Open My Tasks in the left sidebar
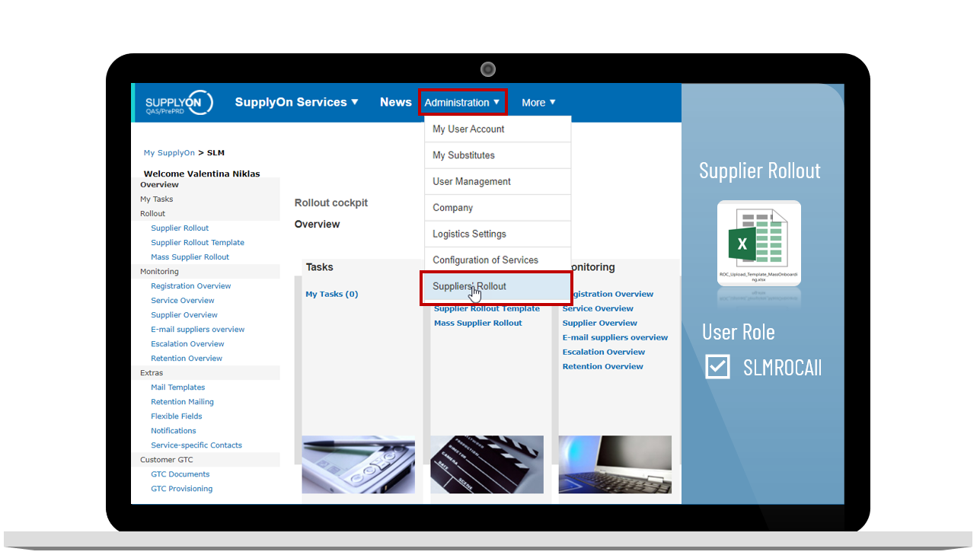Image resolution: width=980 pixels, height=555 pixels. (156, 199)
